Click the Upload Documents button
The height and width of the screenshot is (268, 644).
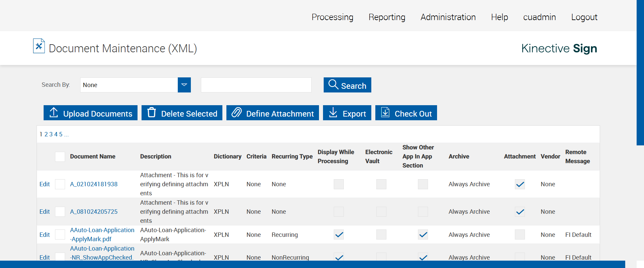coord(91,113)
